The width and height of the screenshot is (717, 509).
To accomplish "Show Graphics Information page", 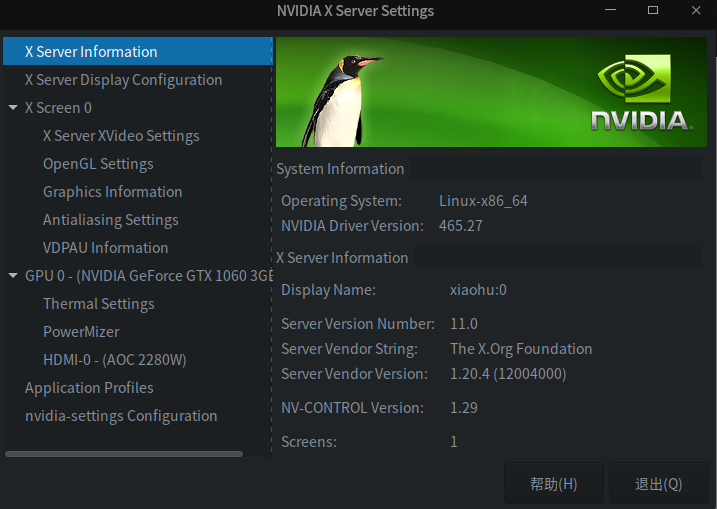I will pyautogui.click(x=112, y=191).
